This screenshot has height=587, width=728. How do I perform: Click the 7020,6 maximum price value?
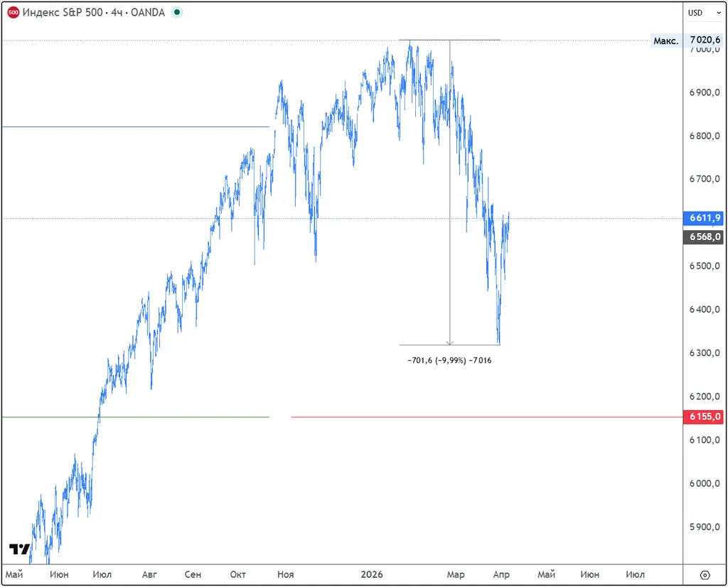[705, 41]
